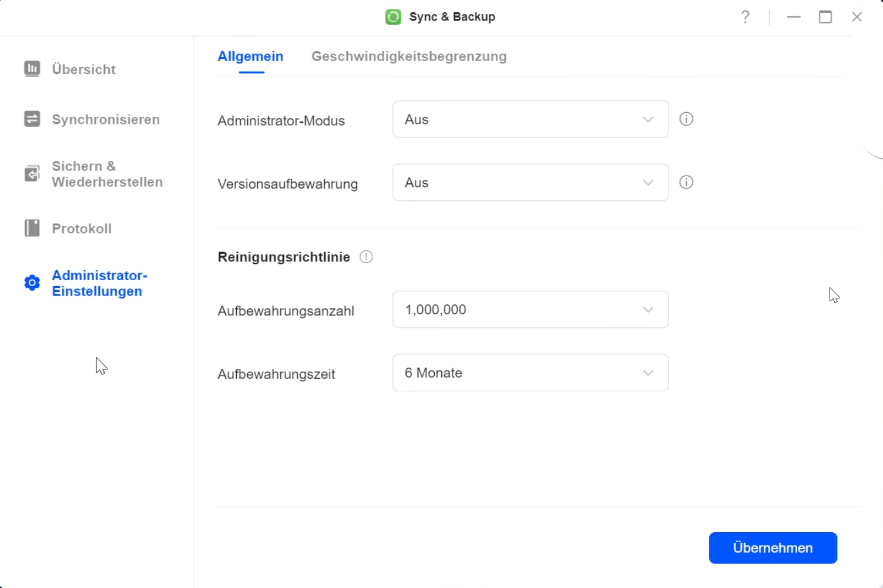The height and width of the screenshot is (588, 883).
Task: Click the Protokoll book icon
Action: point(32,228)
